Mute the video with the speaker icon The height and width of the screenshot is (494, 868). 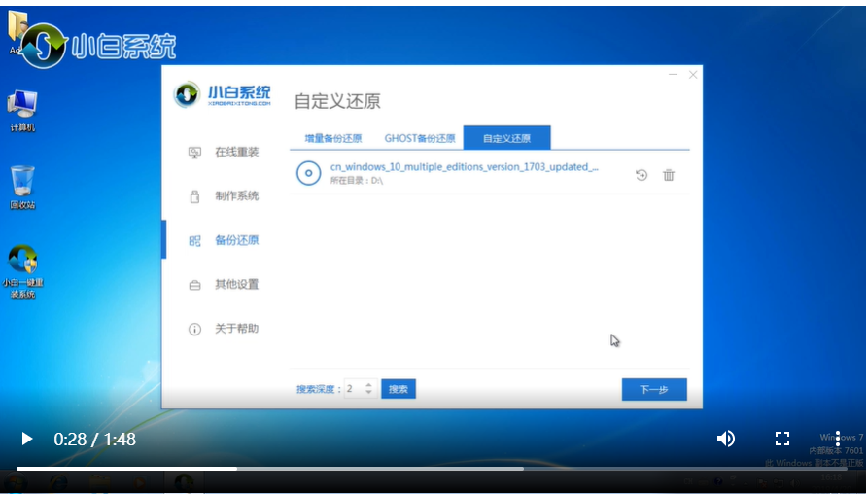(x=726, y=439)
